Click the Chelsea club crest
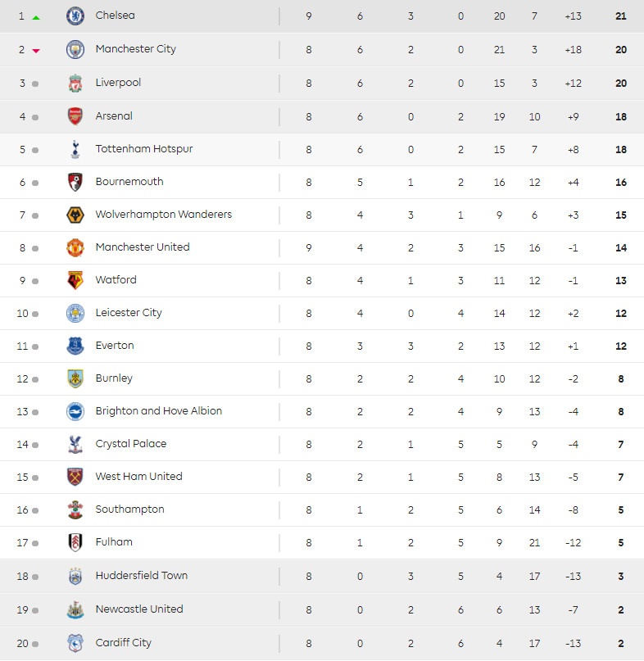Image resolution: width=644 pixels, height=661 pixels. point(75,16)
